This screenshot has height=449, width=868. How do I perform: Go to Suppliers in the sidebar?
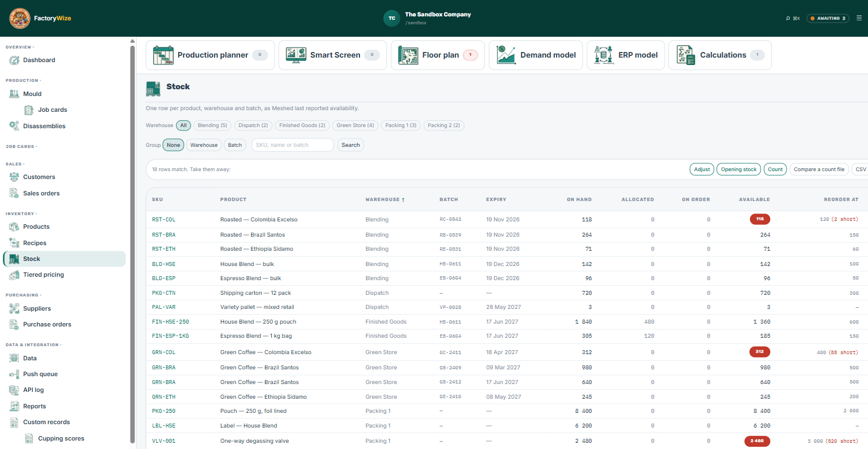click(64, 308)
